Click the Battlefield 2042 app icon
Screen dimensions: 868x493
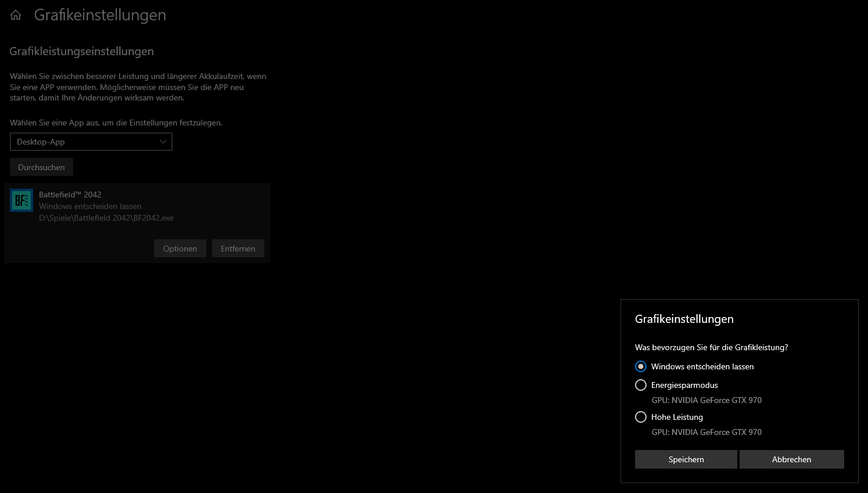[x=21, y=201]
